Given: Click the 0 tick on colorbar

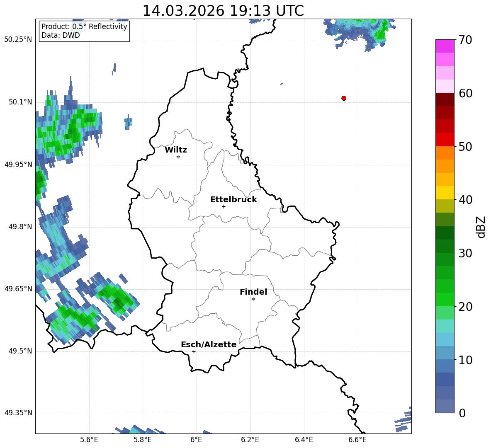Looking at the screenshot, I should tap(462, 413).
